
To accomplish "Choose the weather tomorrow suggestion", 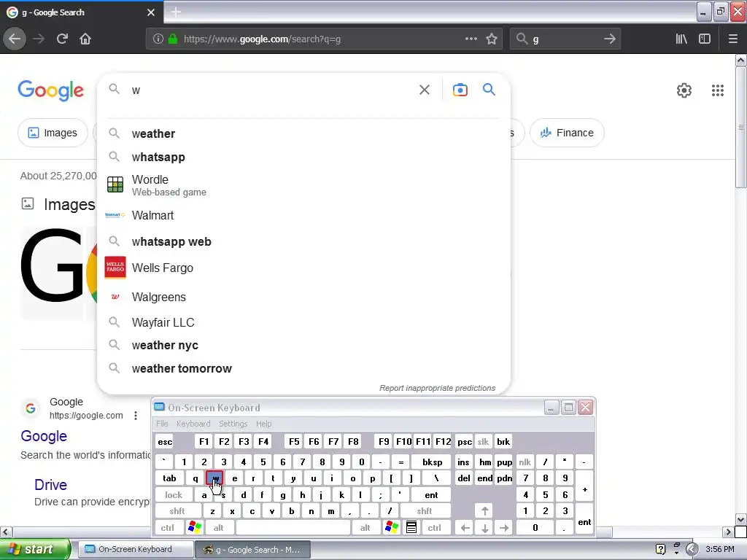I will tap(303, 368).
